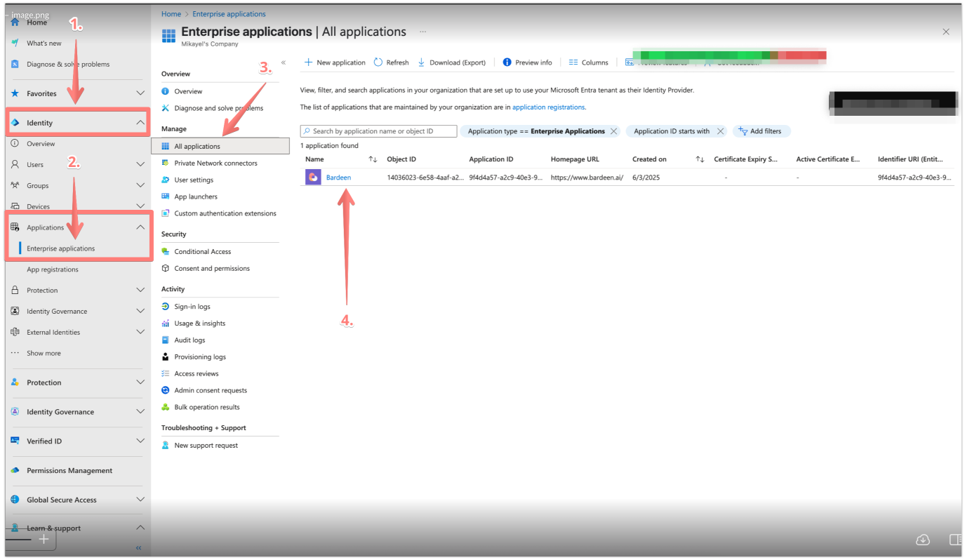965x560 pixels.
Task: Sort by the Created on column arrows
Action: (700, 159)
